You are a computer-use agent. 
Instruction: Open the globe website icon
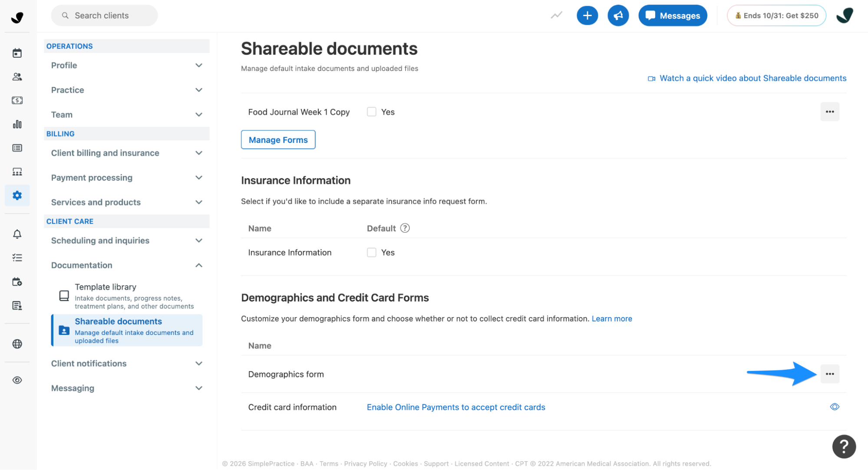click(17, 344)
